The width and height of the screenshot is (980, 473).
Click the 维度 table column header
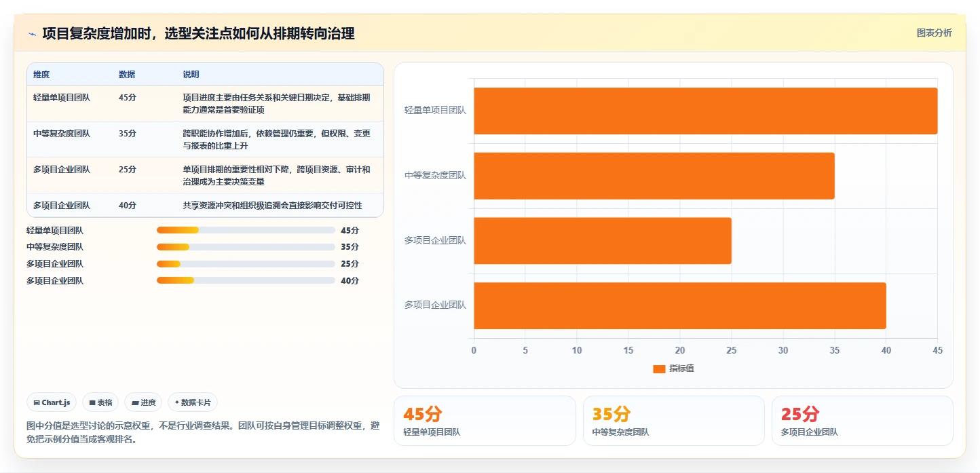(x=41, y=75)
